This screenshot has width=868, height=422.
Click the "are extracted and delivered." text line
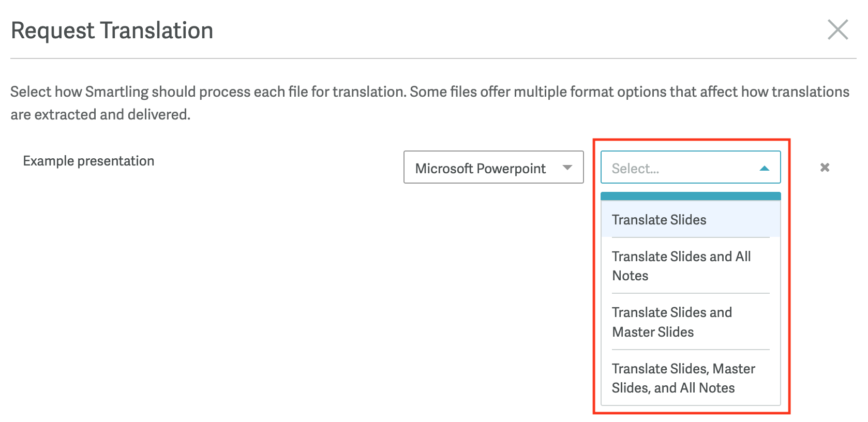coord(100,114)
